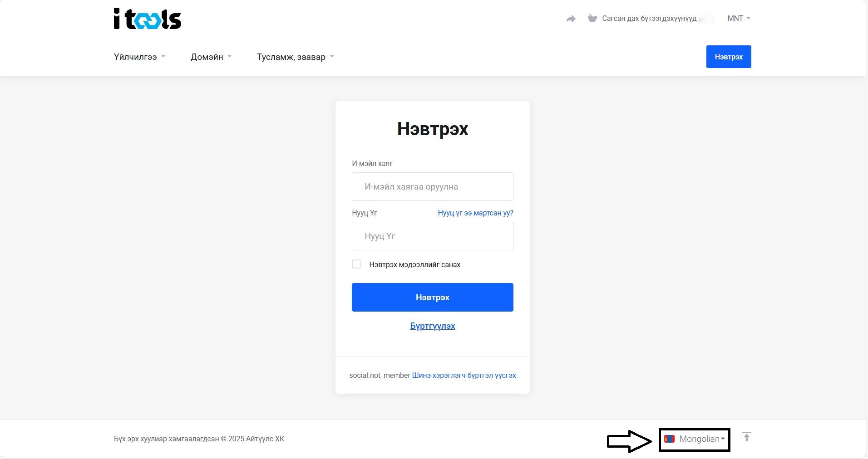This screenshot has width=868, height=459.
Task: Focus the 'Нууц Үг' password field
Action: (x=432, y=236)
